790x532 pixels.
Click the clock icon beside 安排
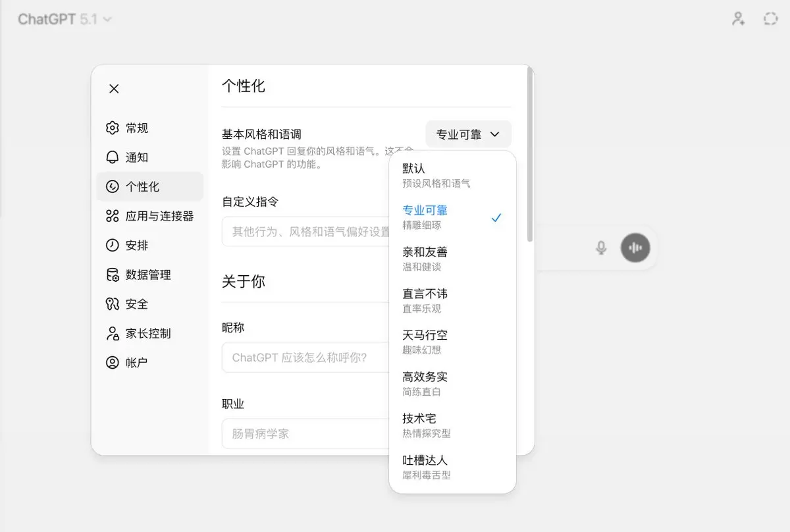[113, 245]
